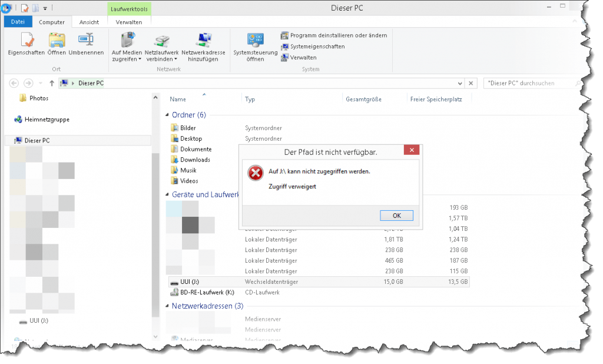Image resolution: width=603 pixels, height=364 pixels.
Task: Click the up-arrow navigation button
Action: [52, 83]
